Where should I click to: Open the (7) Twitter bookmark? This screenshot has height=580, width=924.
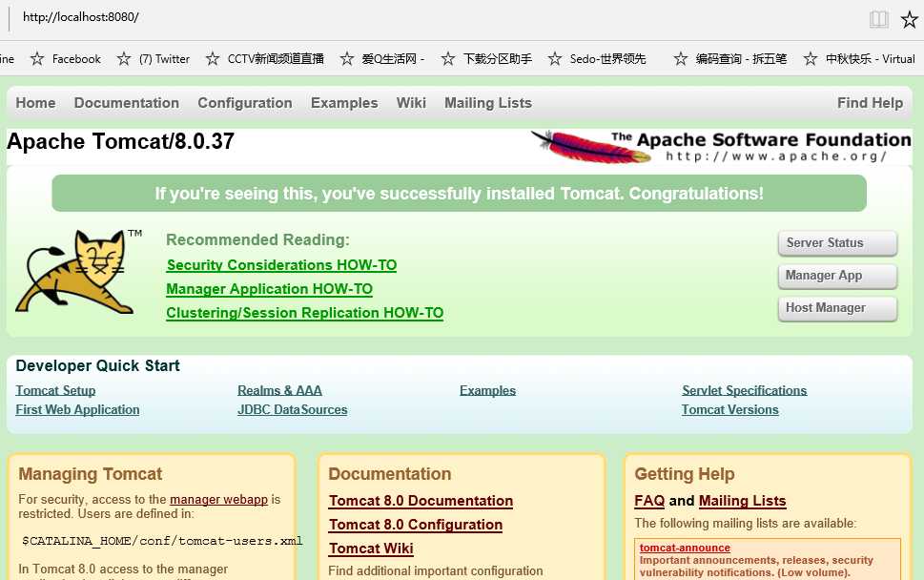[x=154, y=59]
